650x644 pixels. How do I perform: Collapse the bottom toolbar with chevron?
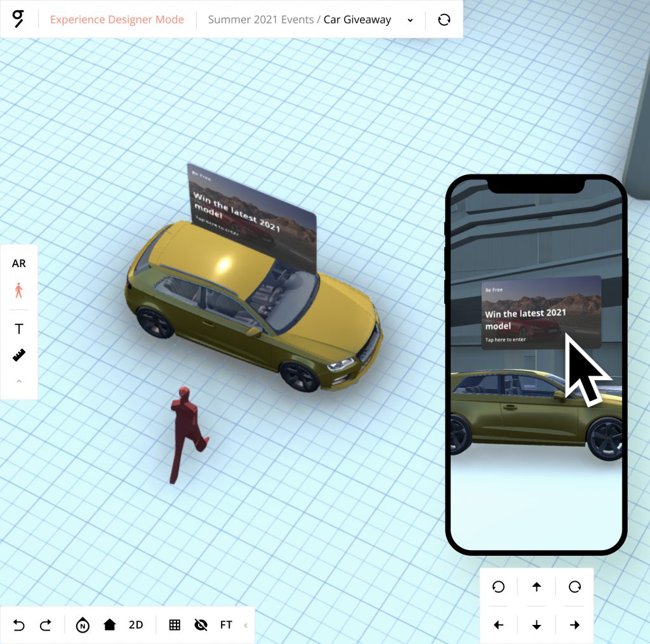click(x=246, y=625)
